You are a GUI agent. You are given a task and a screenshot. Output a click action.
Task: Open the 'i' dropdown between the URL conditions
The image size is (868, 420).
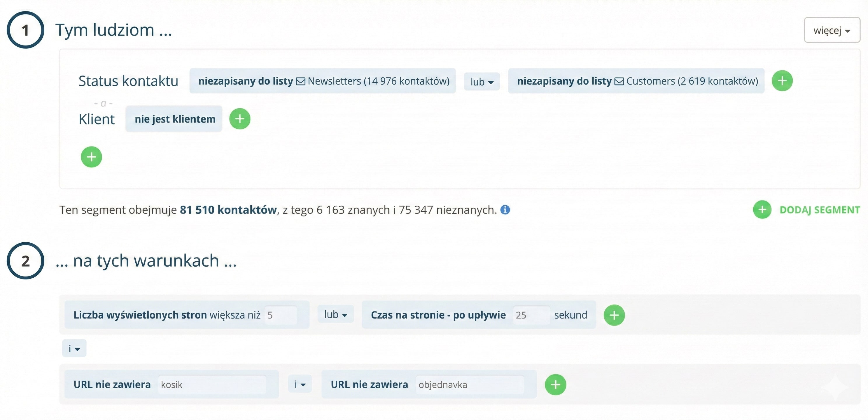pos(300,384)
